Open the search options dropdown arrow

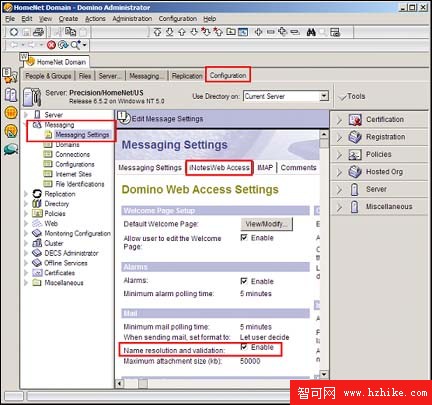click(85, 45)
